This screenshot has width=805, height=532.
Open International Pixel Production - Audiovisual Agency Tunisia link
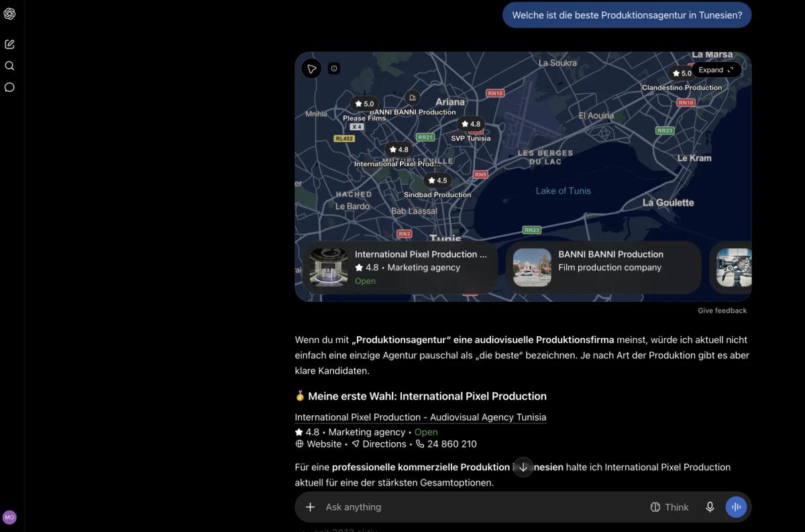[x=421, y=417]
